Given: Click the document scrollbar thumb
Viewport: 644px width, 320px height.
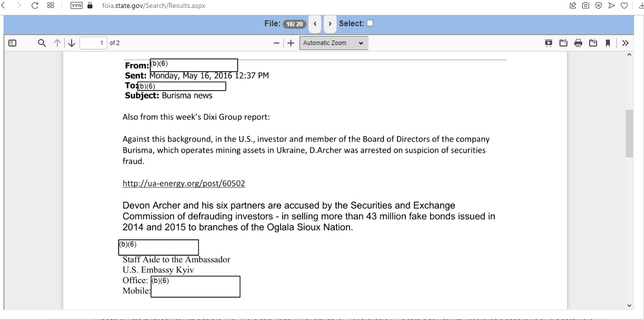Looking at the screenshot, I should click(x=629, y=134).
